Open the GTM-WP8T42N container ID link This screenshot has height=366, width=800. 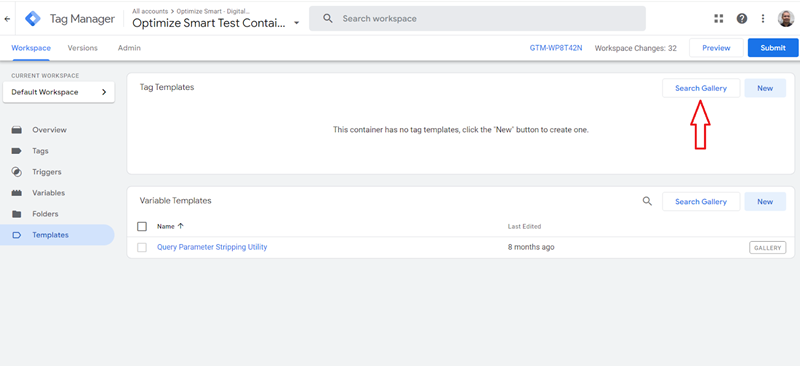[x=556, y=48]
